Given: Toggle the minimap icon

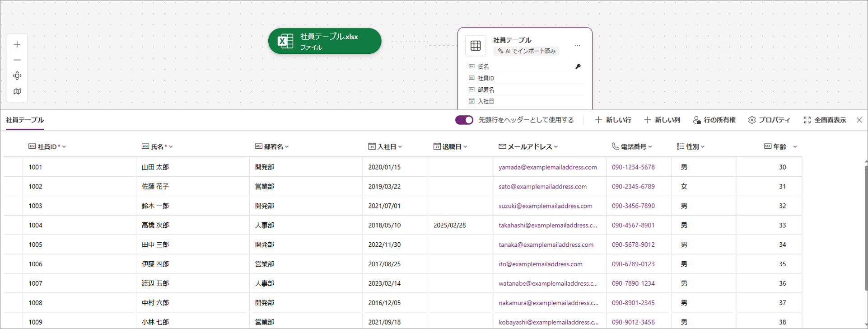Looking at the screenshot, I should tap(17, 91).
